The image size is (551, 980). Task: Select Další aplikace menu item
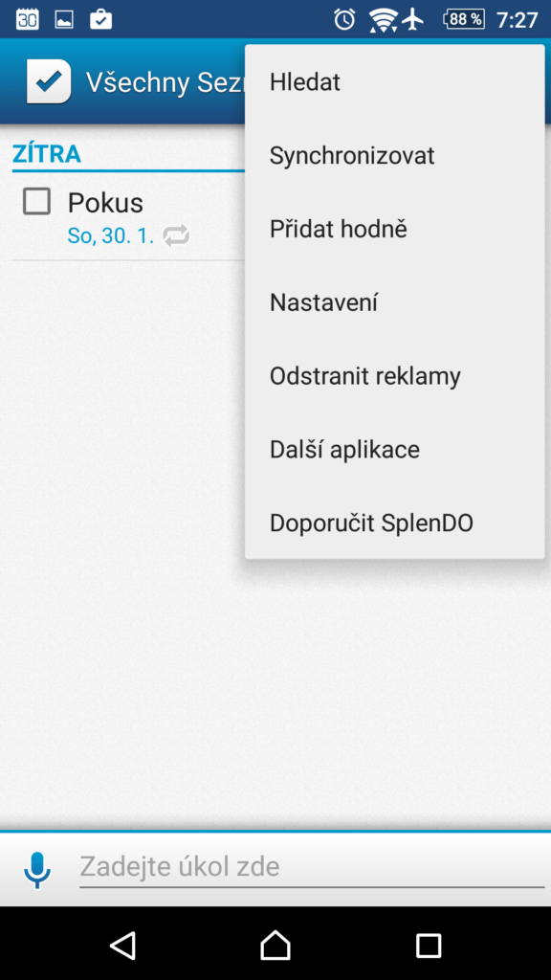point(395,450)
